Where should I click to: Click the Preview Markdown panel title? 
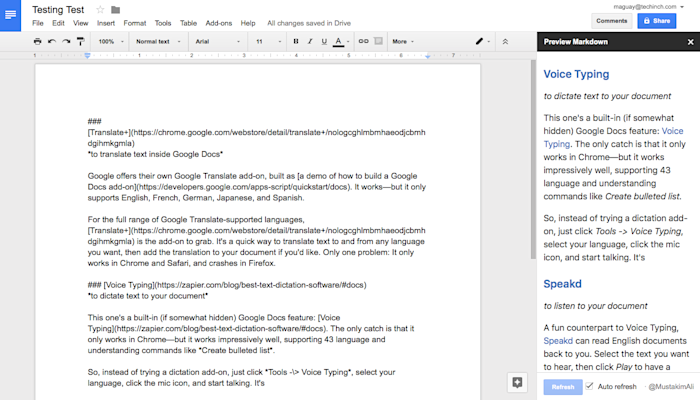(575, 42)
